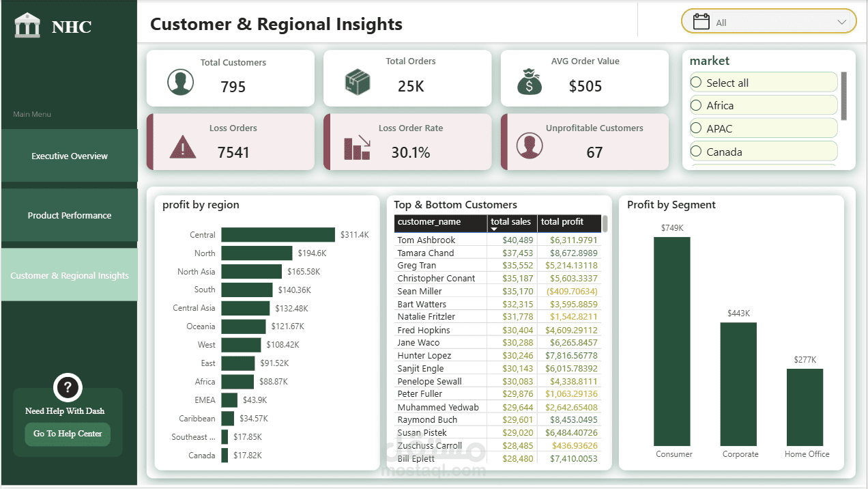Click the Loss Order Rate declining chart icon
868x489 pixels.
[x=358, y=147]
